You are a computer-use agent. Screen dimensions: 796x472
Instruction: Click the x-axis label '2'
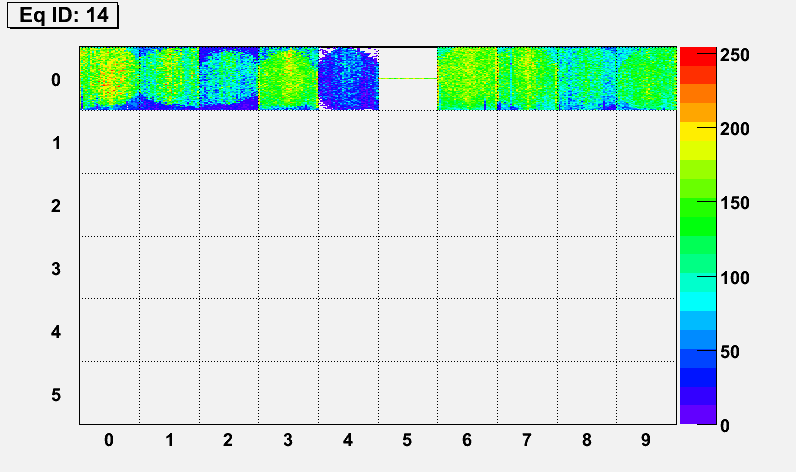click(x=228, y=440)
